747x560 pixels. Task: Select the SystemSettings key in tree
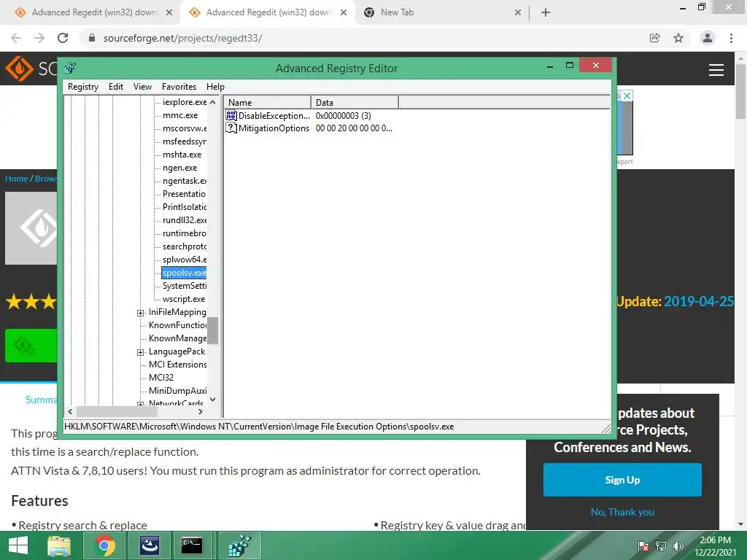coord(185,286)
